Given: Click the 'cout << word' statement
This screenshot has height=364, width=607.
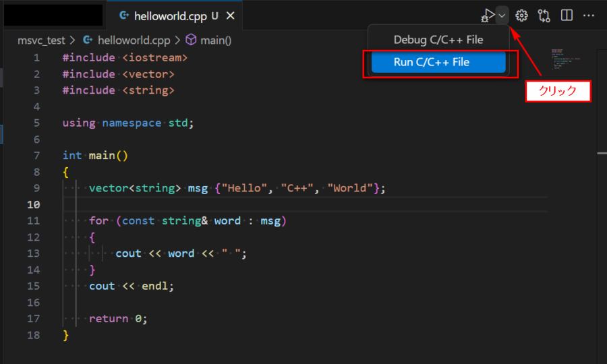Looking at the screenshot, I should coord(181,253).
